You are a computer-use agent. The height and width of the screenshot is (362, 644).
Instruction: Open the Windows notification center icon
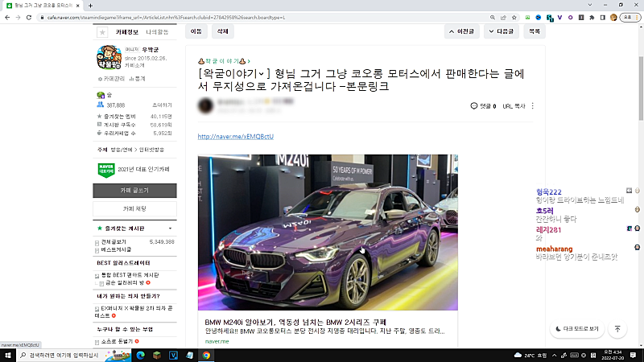coord(634,356)
